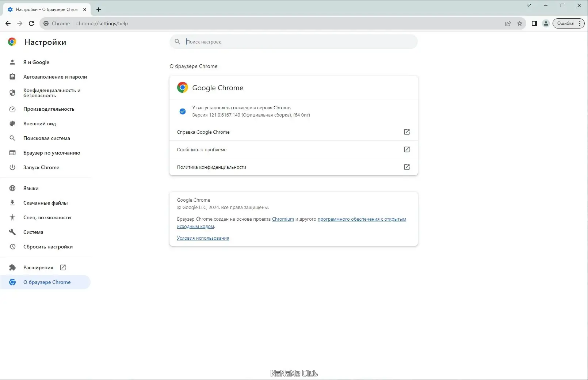Open Автозаполнение и пароли settings
588x380 pixels.
click(45, 77)
